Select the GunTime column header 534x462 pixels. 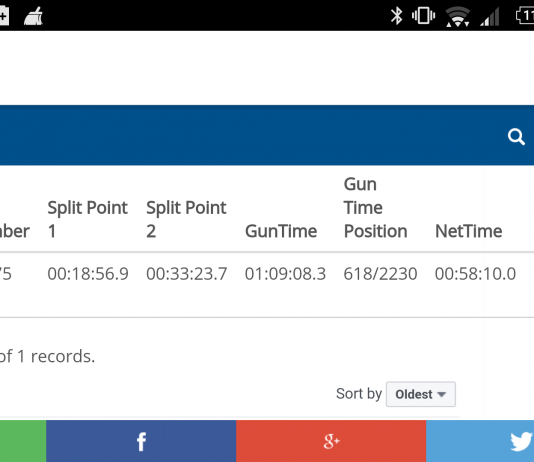coord(281,231)
